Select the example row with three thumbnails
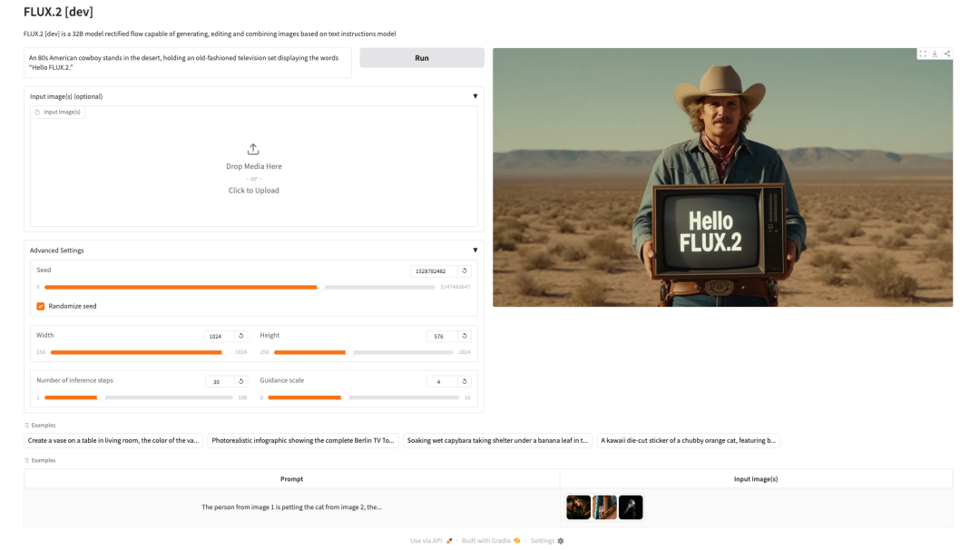This screenshot has width=980, height=550. pyautogui.click(x=291, y=507)
